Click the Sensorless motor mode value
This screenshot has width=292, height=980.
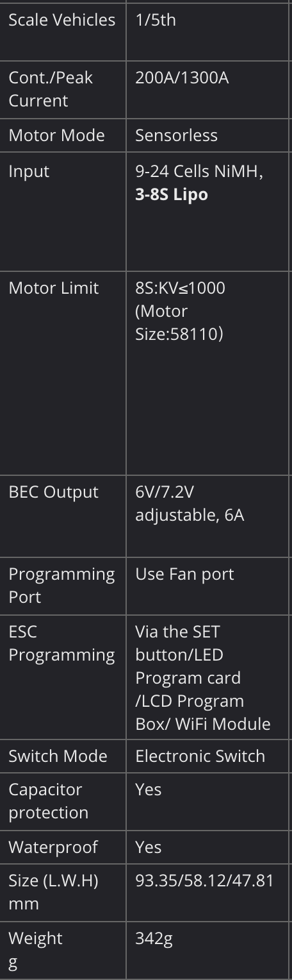(177, 135)
